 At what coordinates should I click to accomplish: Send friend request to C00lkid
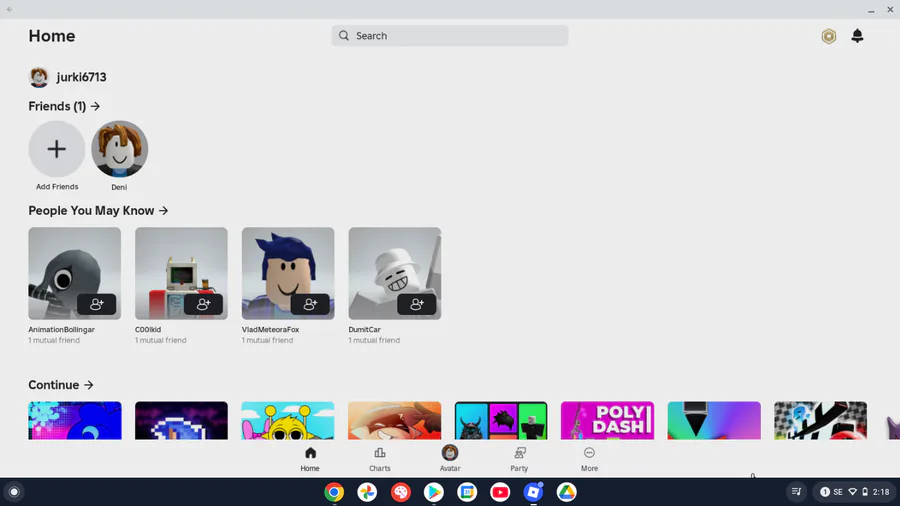click(x=203, y=304)
